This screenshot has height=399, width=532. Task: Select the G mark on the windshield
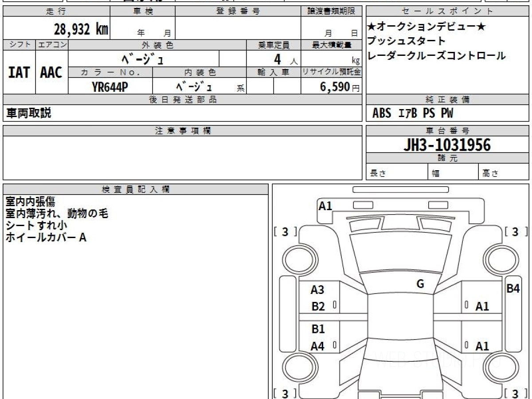coord(420,284)
